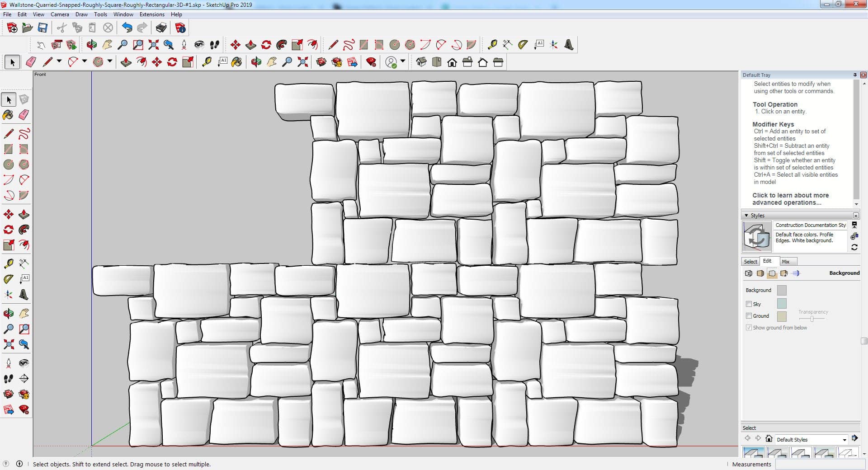Open the account sign-in dropdown arrow
The width and height of the screenshot is (868, 470).
point(403,61)
